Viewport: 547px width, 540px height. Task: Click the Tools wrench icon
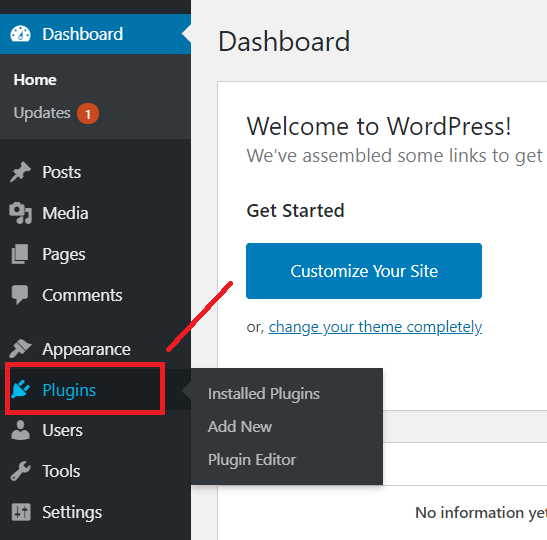pos(21,471)
